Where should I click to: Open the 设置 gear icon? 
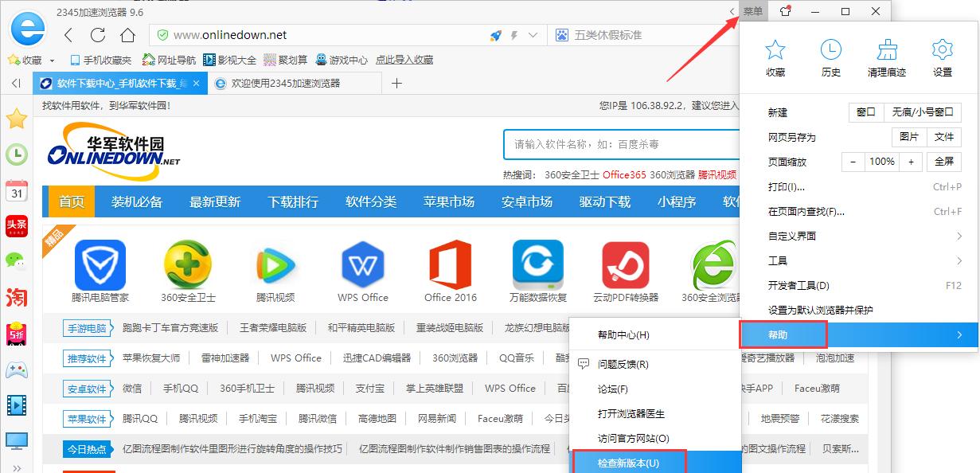942,50
